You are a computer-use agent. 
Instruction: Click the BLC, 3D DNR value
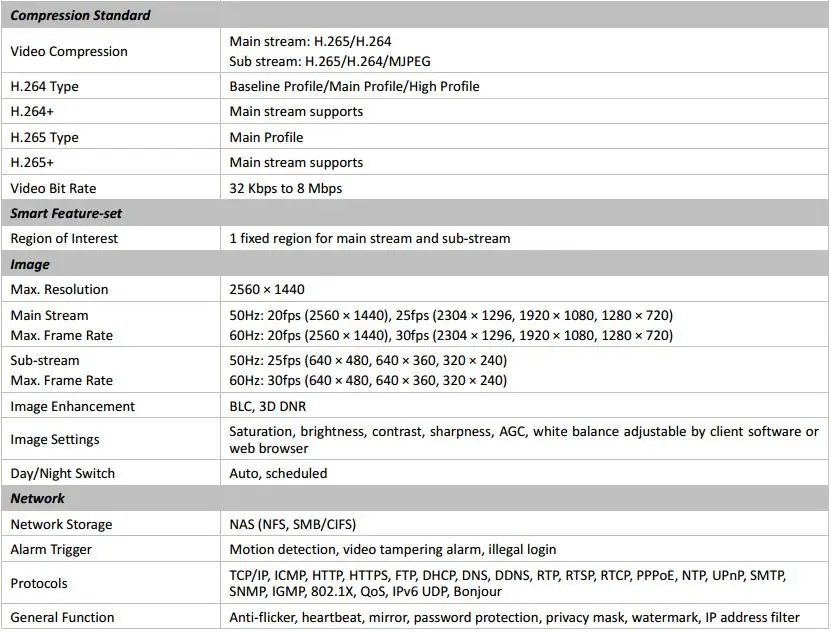coord(268,406)
